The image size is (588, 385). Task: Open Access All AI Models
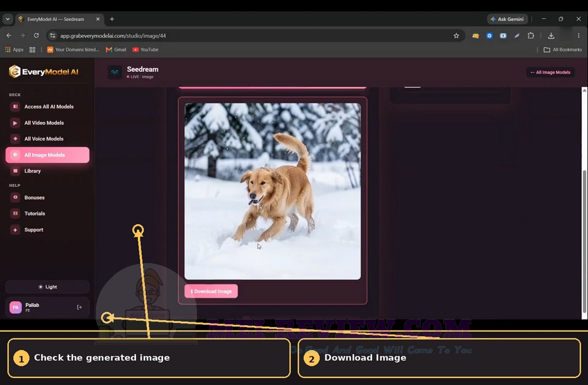(47, 106)
